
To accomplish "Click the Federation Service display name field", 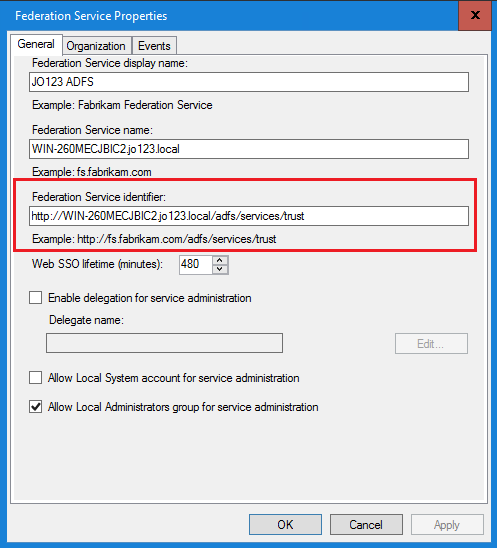I will coord(249,82).
